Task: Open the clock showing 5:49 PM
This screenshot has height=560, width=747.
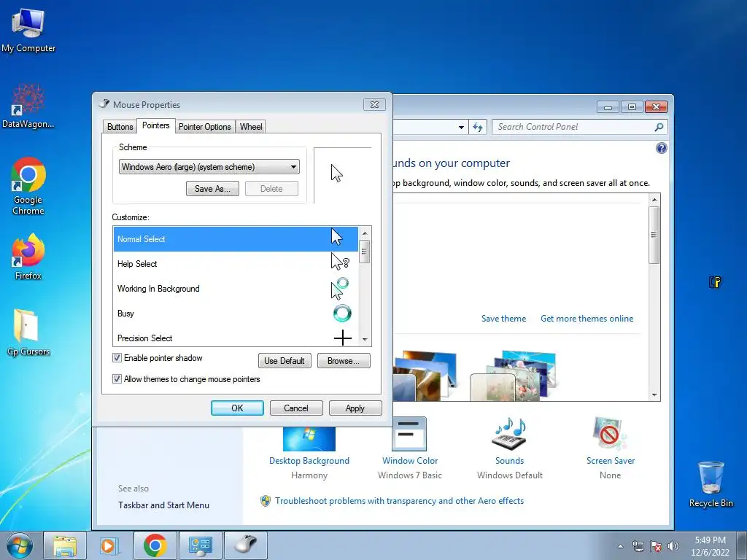Action: click(710, 545)
